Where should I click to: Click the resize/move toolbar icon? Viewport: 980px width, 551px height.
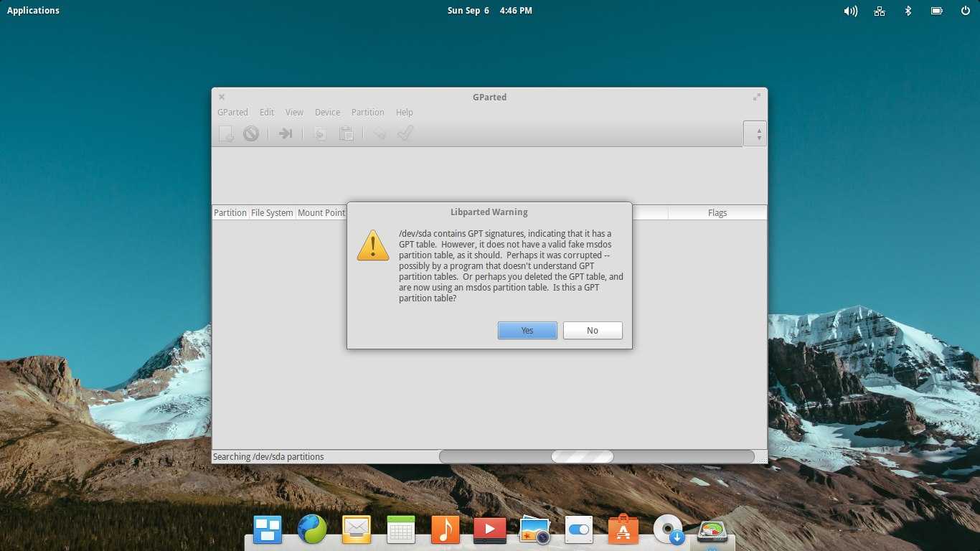pyautogui.click(x=286, y=133)
